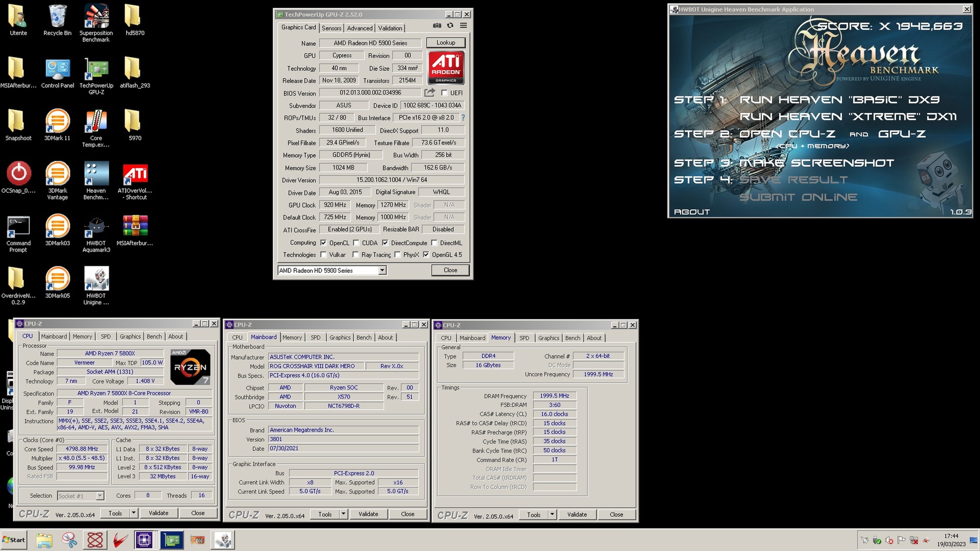This screenshot has height=551, width=980.
Task: Click Run Heaven Basic DX9 link
Action: (x=839, y=99)
